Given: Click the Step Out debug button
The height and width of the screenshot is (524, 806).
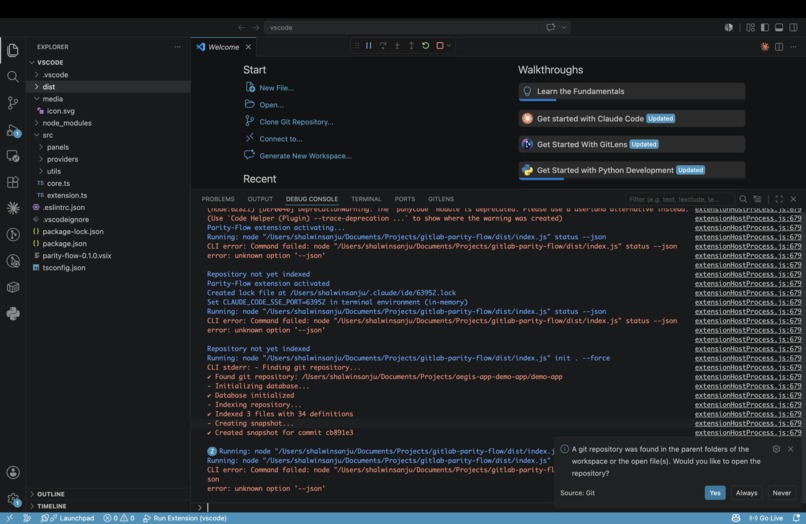Looking at the screenshot, I should tap(411, 46).
